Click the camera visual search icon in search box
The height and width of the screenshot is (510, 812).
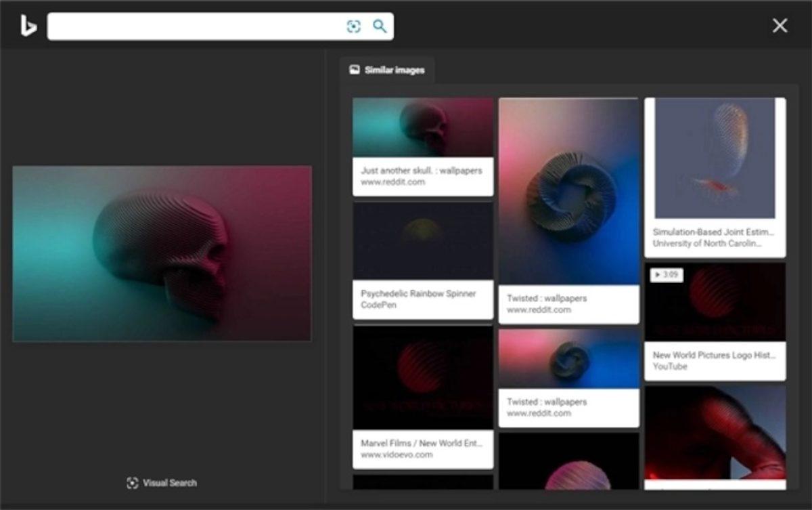353,26
